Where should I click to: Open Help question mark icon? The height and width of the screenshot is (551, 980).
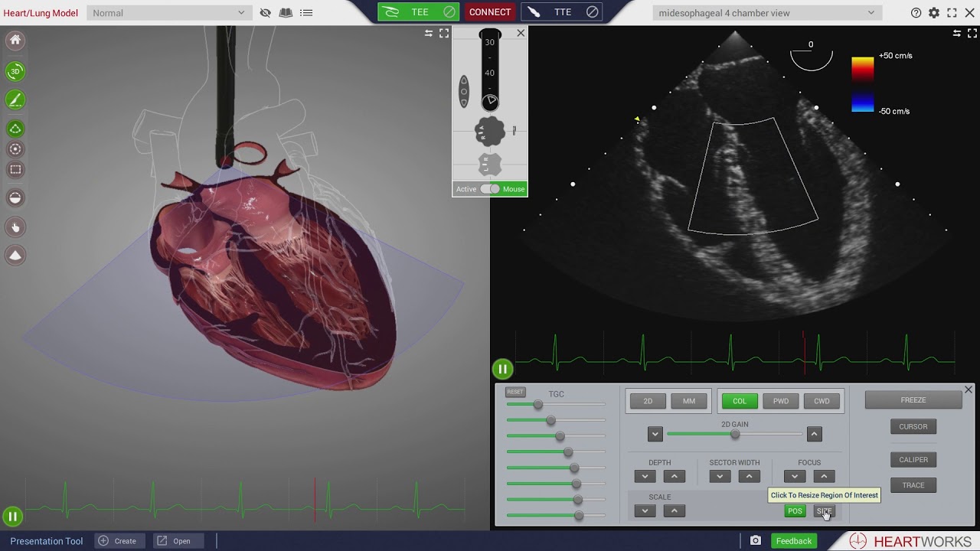916,13
